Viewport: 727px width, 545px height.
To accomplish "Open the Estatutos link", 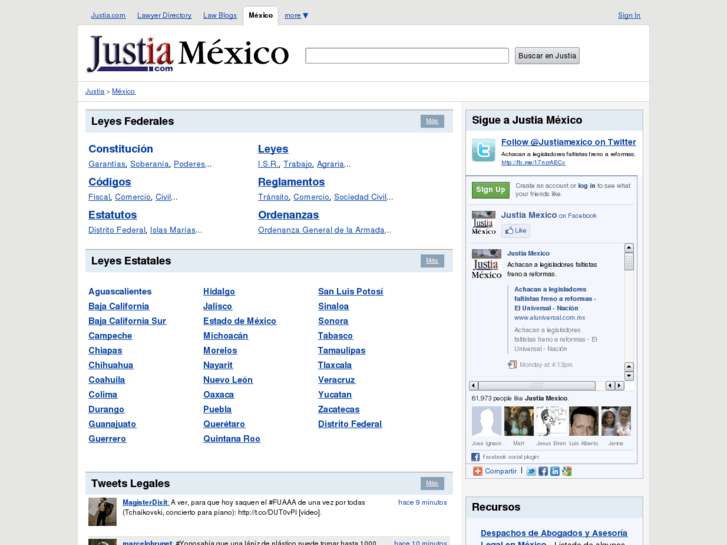I will 113,215.
